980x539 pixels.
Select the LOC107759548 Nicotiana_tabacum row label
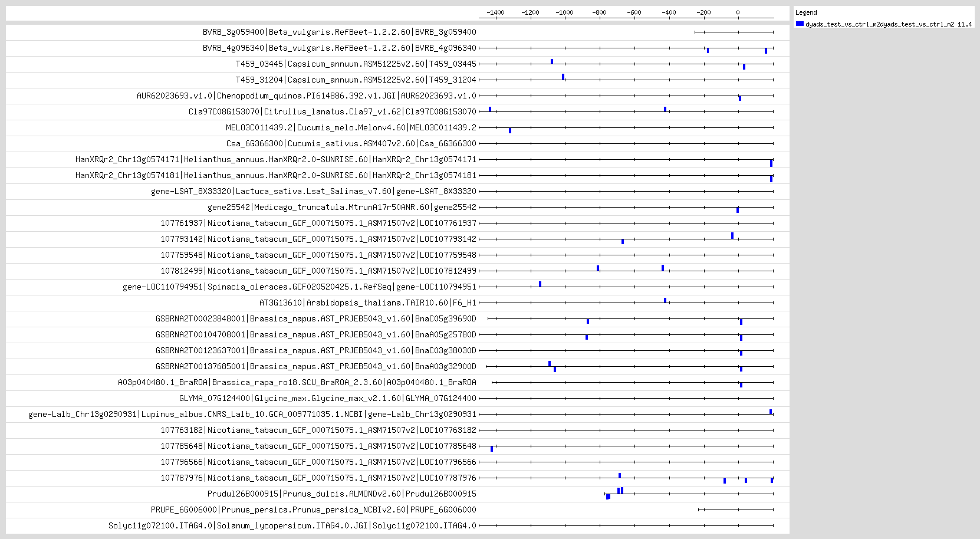(318, 255)
